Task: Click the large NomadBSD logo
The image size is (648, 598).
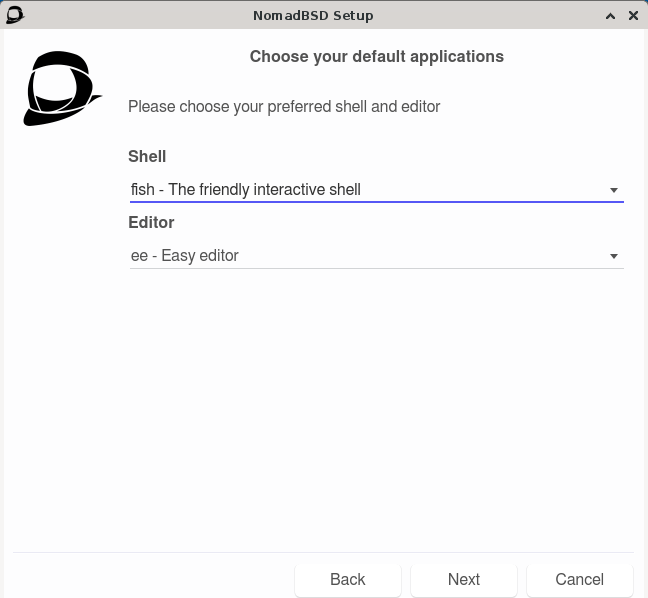Action: [x=62, y=88]
